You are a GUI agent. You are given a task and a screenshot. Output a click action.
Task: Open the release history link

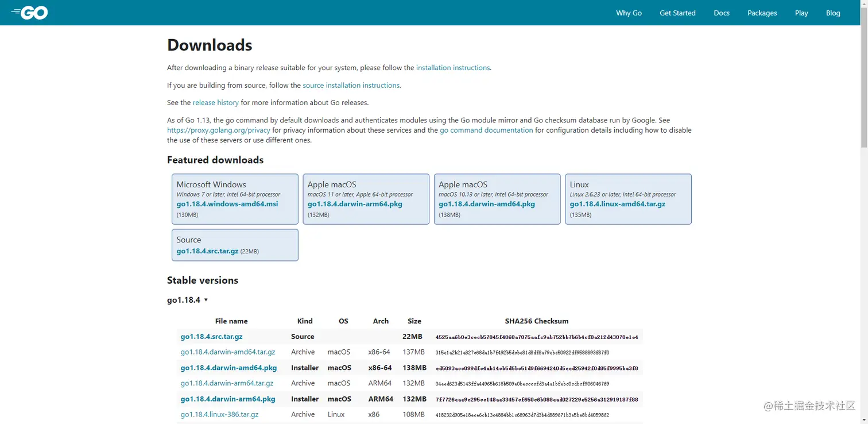tap(215, 103)
